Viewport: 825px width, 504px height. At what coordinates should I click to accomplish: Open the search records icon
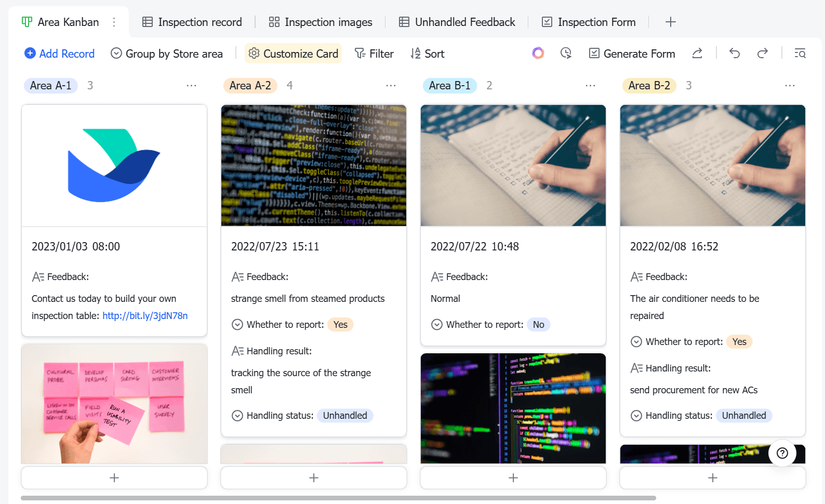point(800,53)
